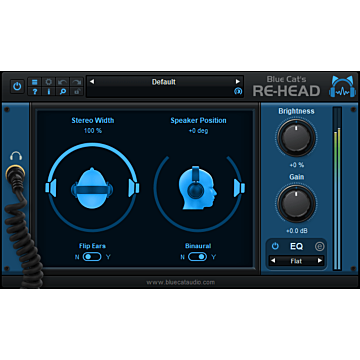Select next EQ preset right arrow
The height and width of the screenshot is (360, 360).
pyautogui.click(x=320, y=261)
